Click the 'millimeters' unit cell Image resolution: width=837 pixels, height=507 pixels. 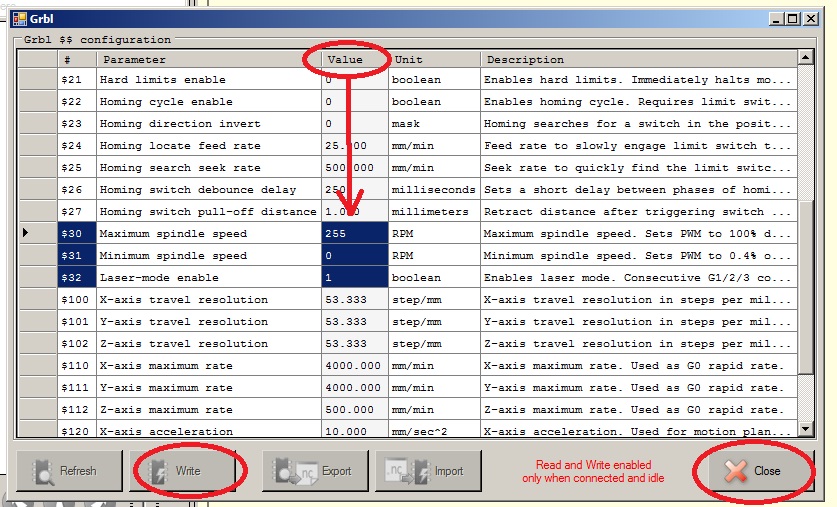point(435,211)
